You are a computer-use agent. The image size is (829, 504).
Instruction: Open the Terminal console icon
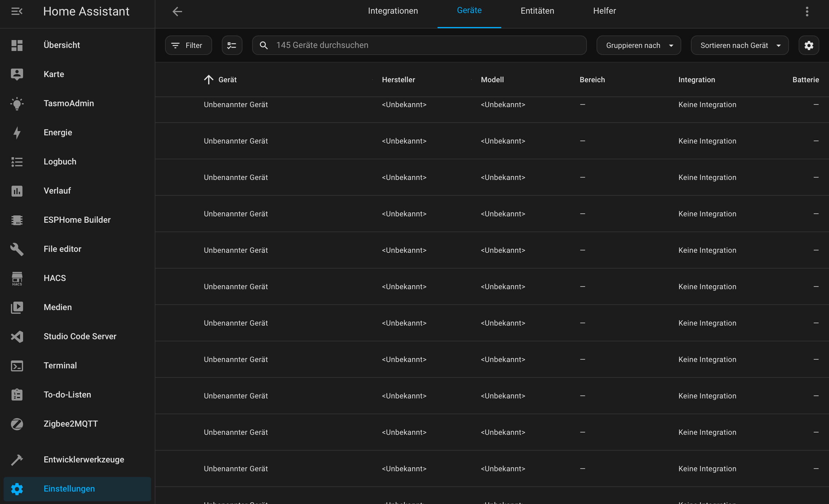pos(17,366)
